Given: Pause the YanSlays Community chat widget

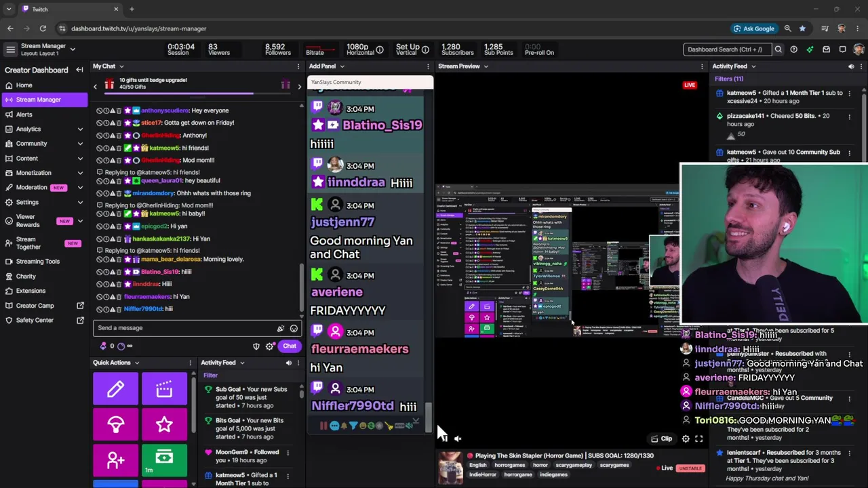Looking at the screenshot, I should coord(323,426).
